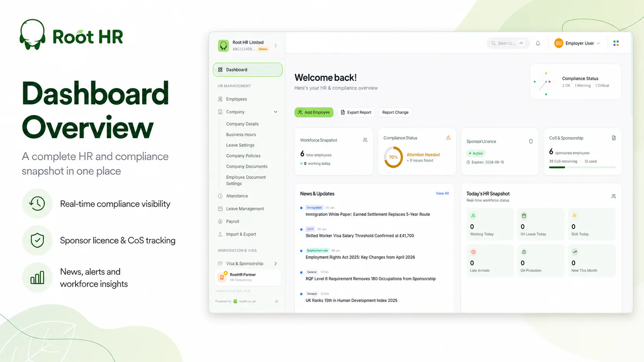Click the Report Change button
Screen dimensions: 644x362
pos(395,112)
